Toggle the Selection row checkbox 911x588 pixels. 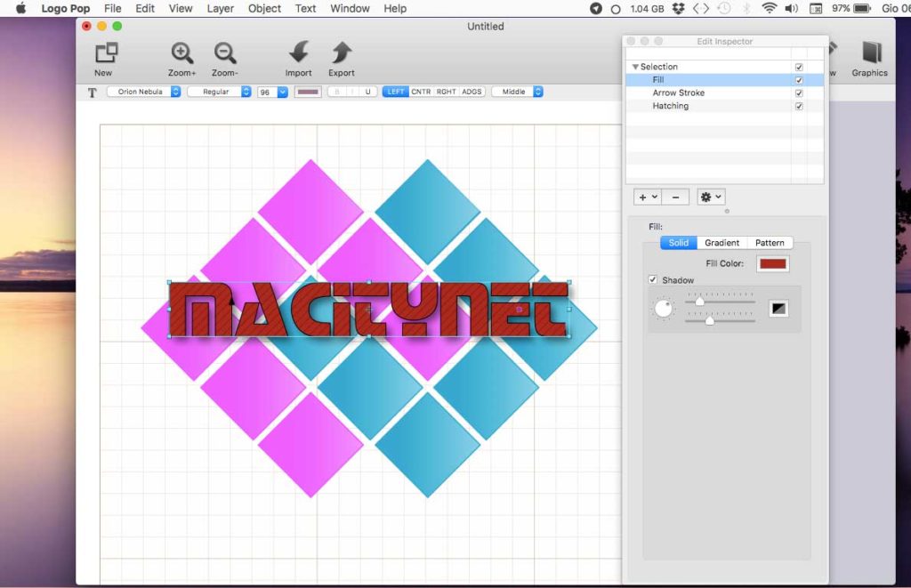(x=799, y=67)
